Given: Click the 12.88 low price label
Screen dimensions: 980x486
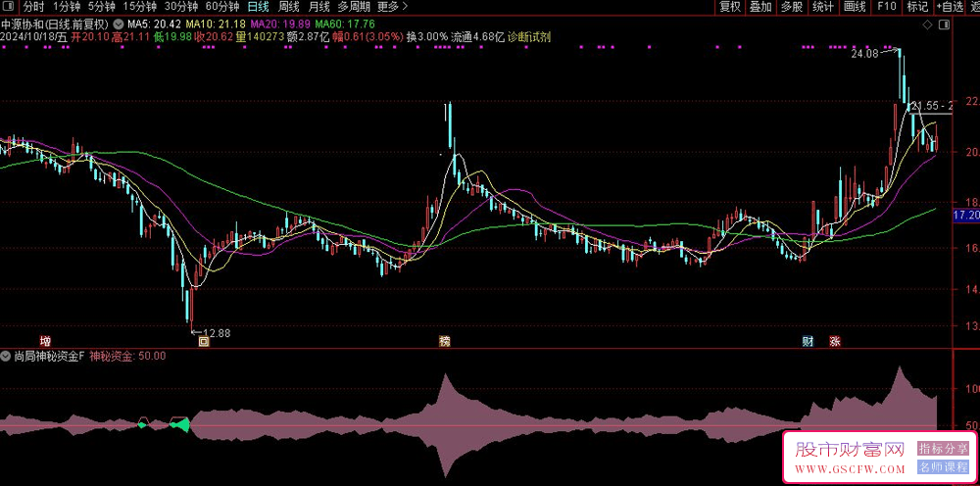Looking at the screenshot, I should point(216,333).
